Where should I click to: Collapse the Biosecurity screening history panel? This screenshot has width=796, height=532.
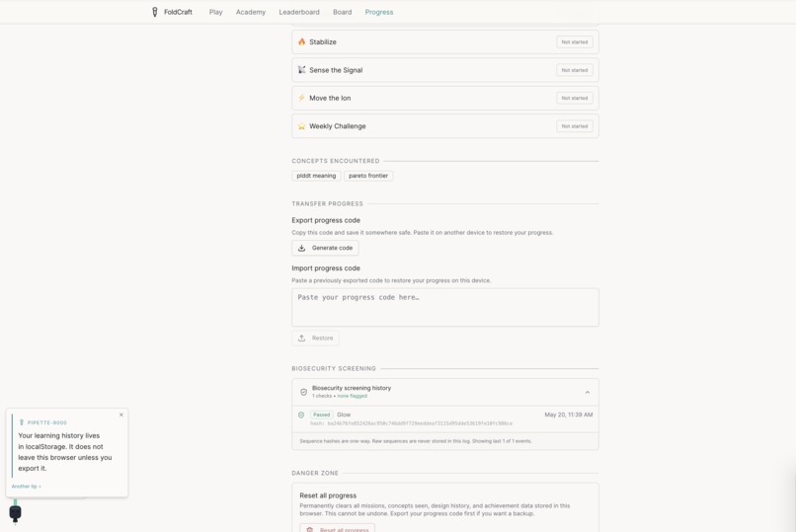[x=588, y=392]
